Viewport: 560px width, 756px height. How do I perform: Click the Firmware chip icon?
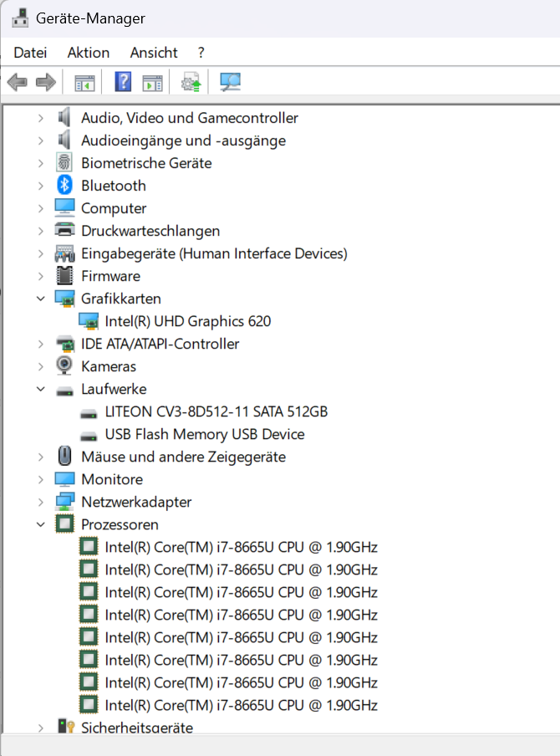(64, 276)
